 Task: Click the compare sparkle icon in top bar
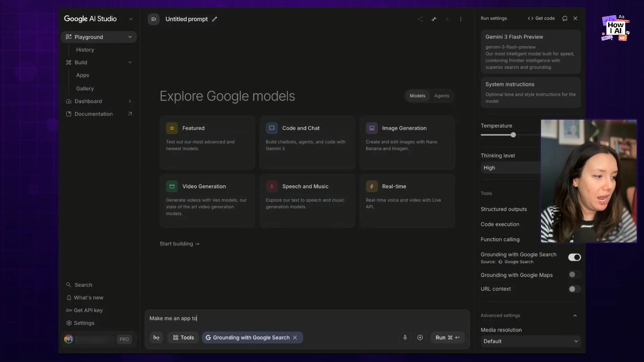(x=434, y=19)
